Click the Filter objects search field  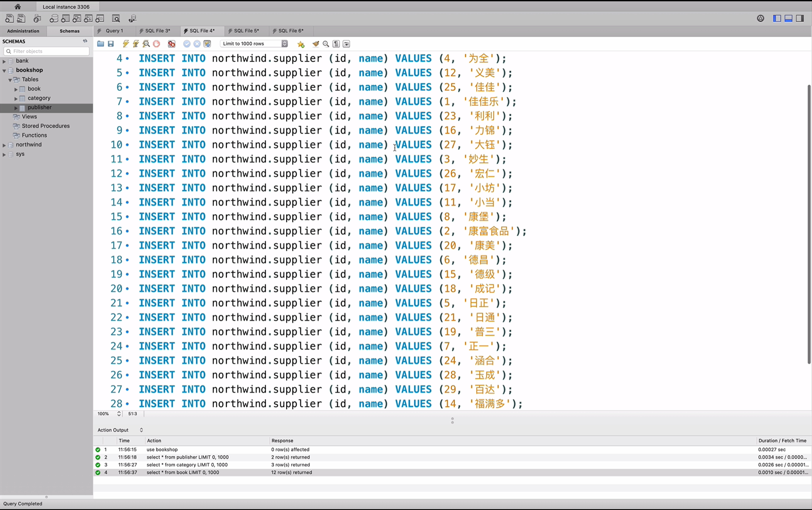click(46, 51)
